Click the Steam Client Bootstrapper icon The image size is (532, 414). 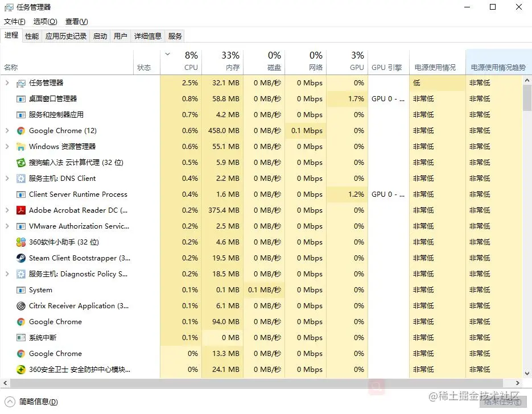(21, 258)
